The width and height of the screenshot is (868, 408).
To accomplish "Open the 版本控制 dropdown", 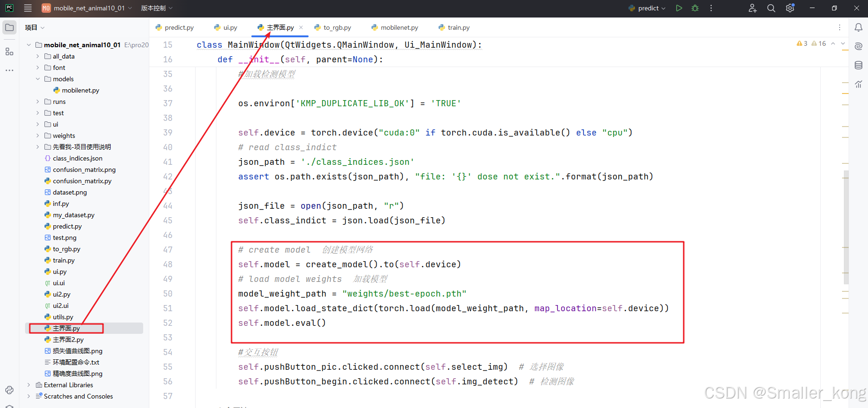I will tap(157, 8).
